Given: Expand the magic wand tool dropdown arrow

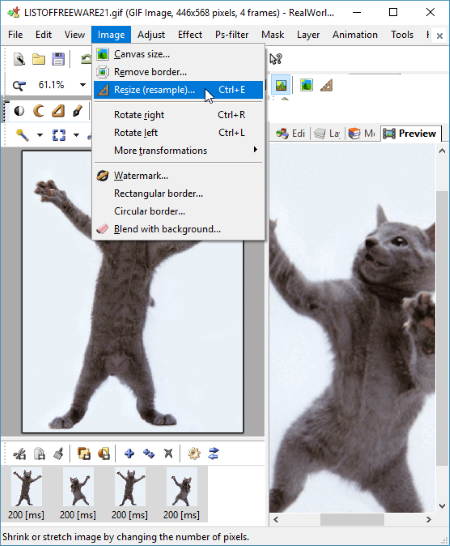Looking at the screenshot, I should click(x=40, y=135).
